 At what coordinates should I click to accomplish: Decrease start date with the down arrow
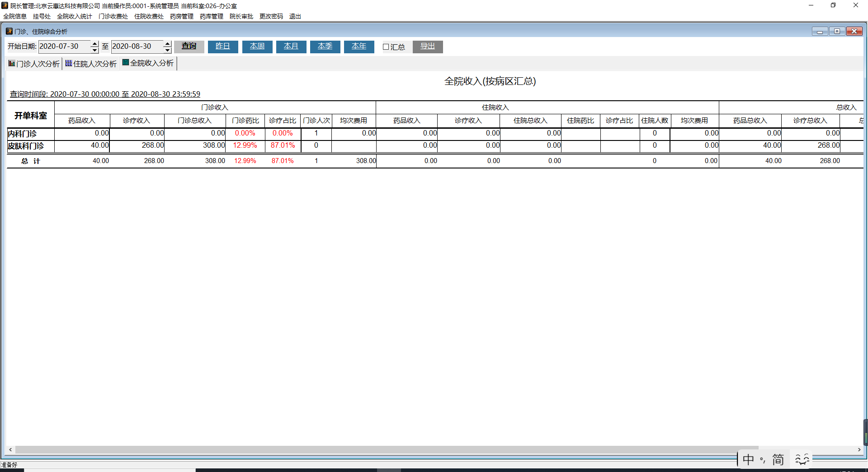(94, 50)
